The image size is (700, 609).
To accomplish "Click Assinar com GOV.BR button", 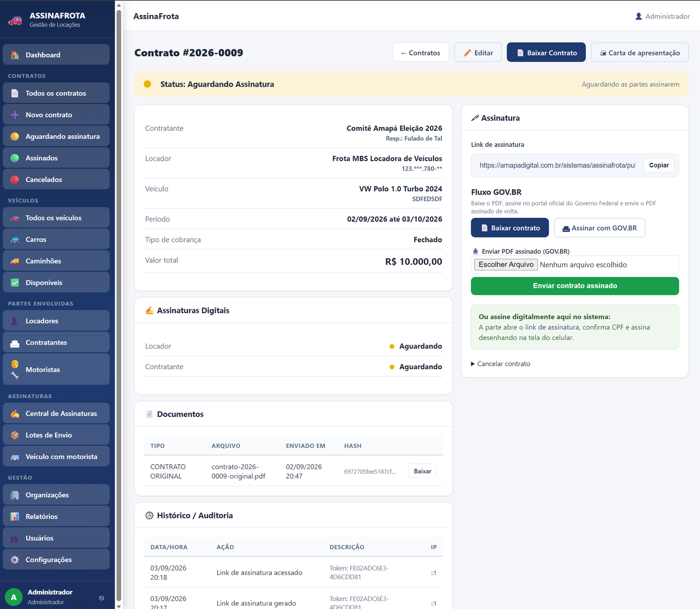I will point(599,228).
